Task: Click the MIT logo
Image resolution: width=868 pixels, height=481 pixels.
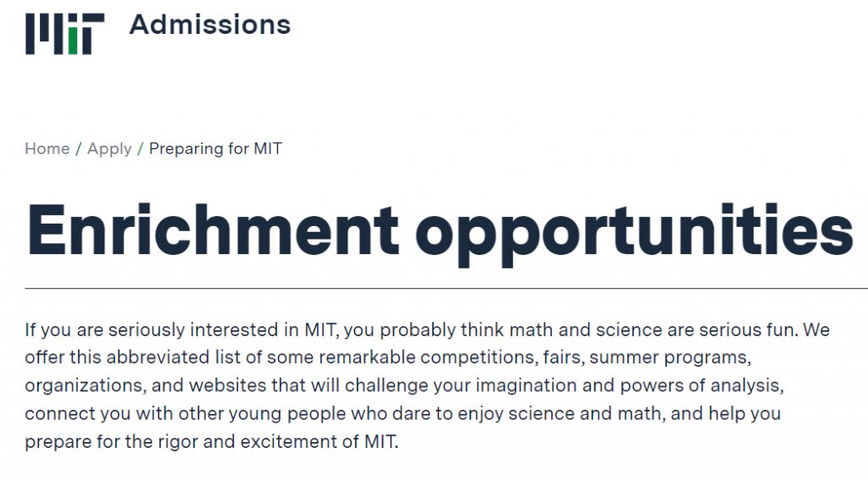Action: pyautogui.click(x=64, y=34)
